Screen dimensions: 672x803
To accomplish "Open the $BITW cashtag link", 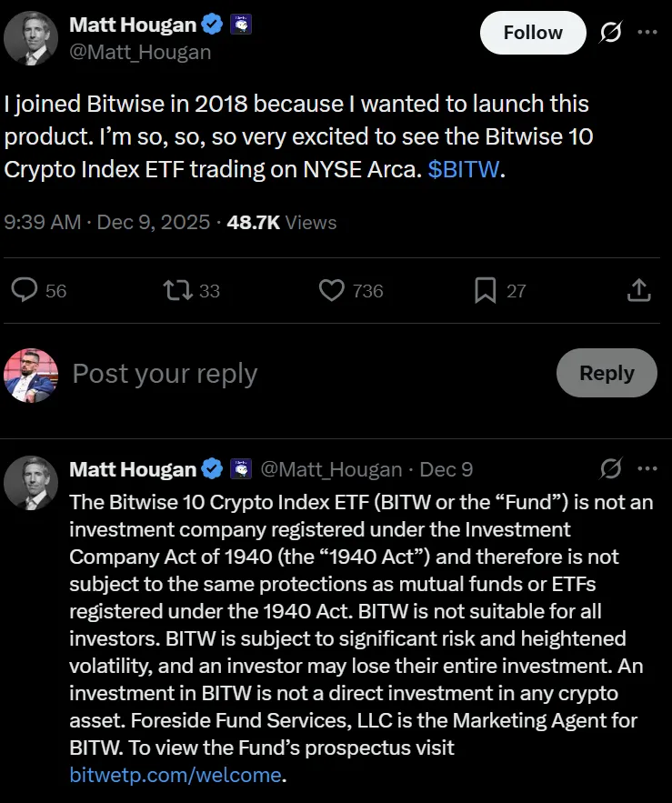I will 463,170.
